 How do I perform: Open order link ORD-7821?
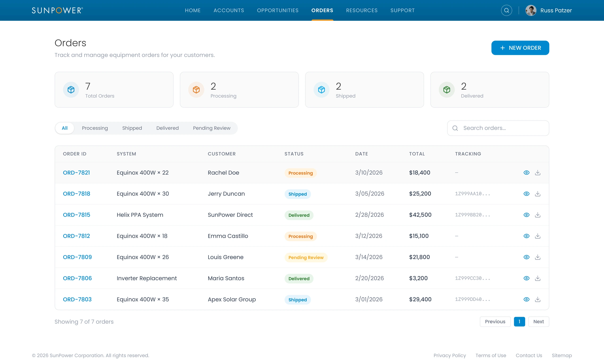[76, 172]
